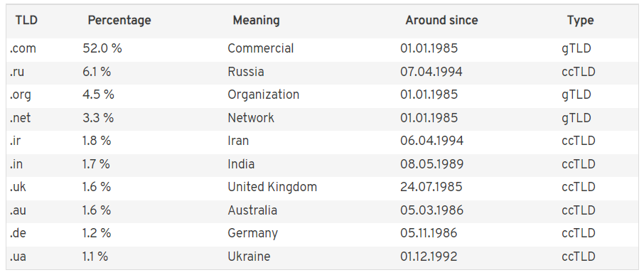The height and width of the screenshot is (275, 644).
Task: Click the 52.0 % percentage cell
Action: [102, 48]
